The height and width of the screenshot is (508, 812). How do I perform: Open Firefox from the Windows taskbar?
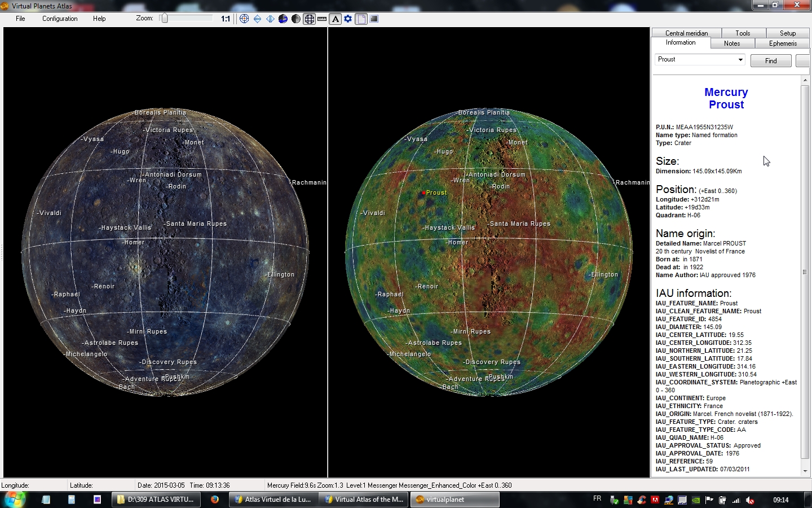pos(215,500)
